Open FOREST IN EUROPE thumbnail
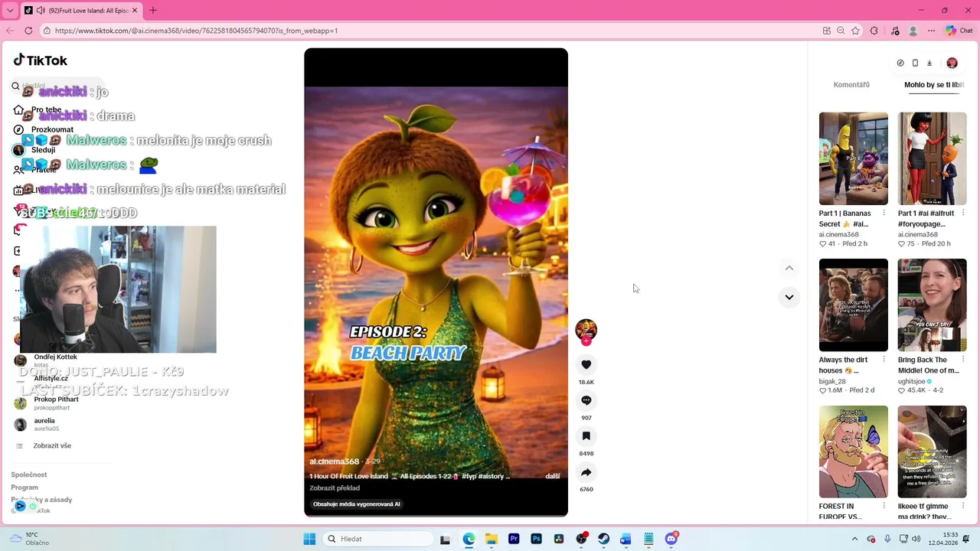 [x=853, y=452]
